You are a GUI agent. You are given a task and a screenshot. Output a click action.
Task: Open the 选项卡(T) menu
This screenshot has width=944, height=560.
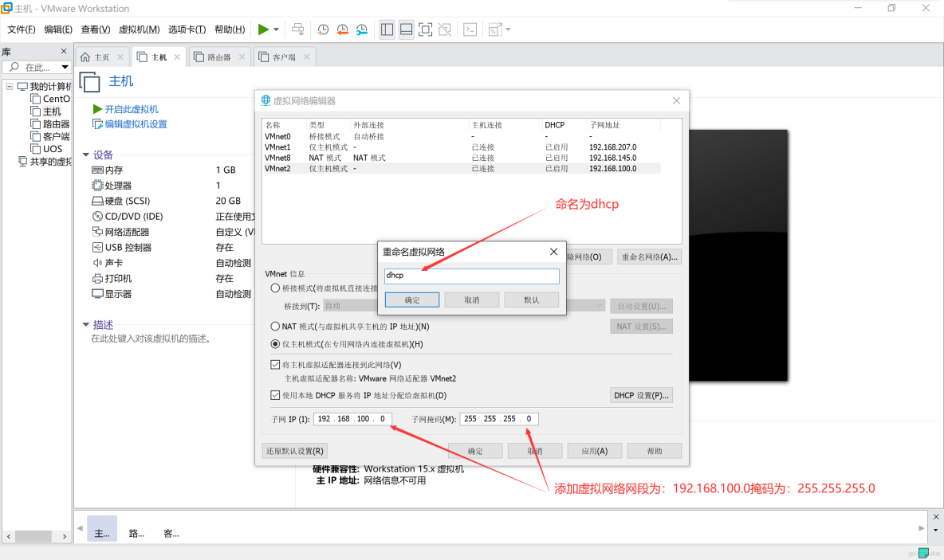click(x=187, y=29)
